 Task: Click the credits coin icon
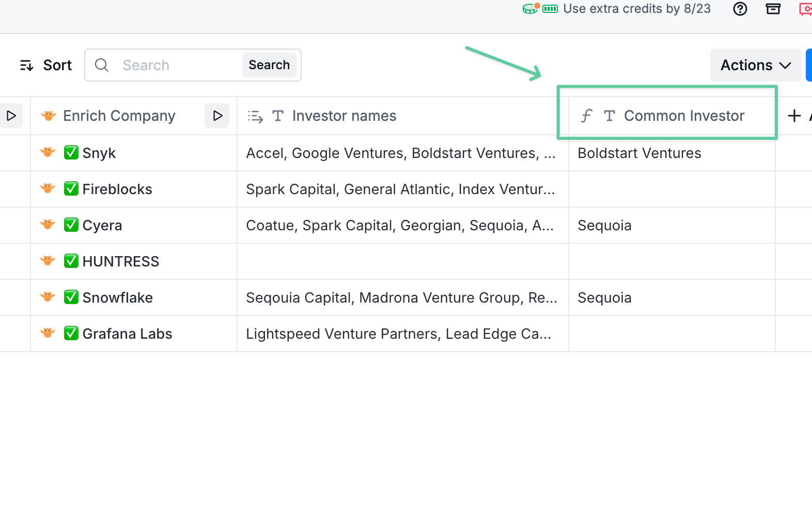[531, 9]
